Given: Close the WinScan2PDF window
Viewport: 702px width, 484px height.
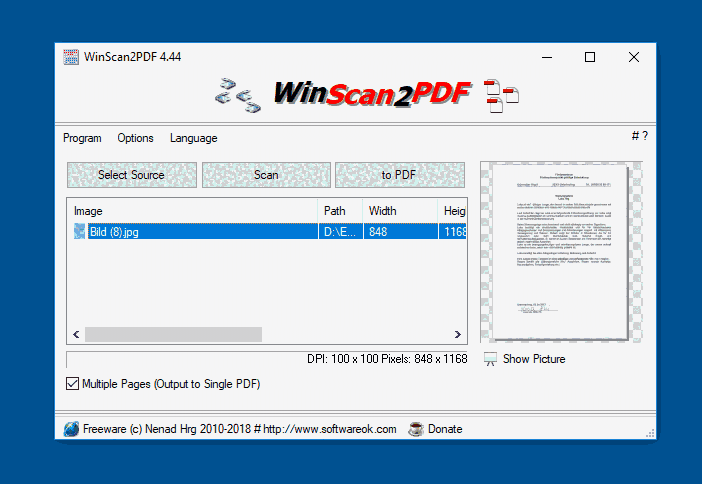Looking at the screenshot, I should click(634, 57).
